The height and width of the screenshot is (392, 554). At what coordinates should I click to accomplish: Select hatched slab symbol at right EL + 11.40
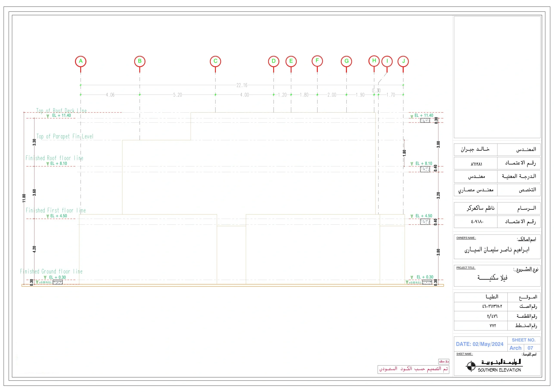tap(425, 120)
